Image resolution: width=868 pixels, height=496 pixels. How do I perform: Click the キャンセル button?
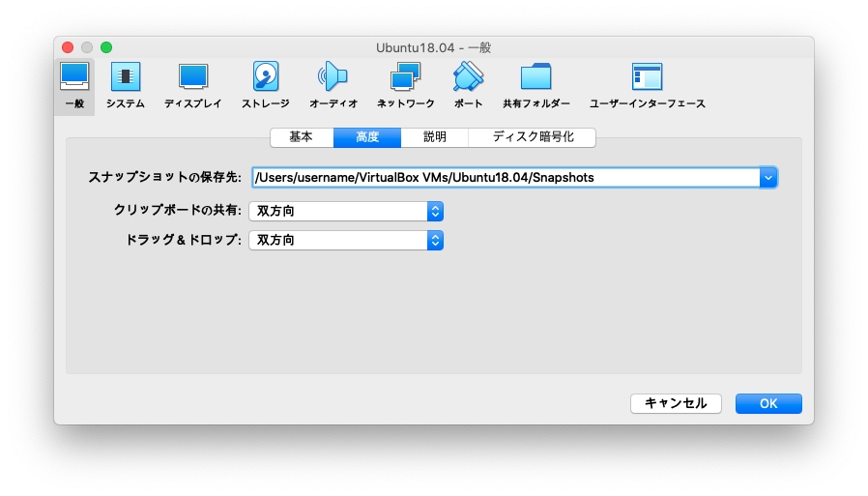[676, 403]
